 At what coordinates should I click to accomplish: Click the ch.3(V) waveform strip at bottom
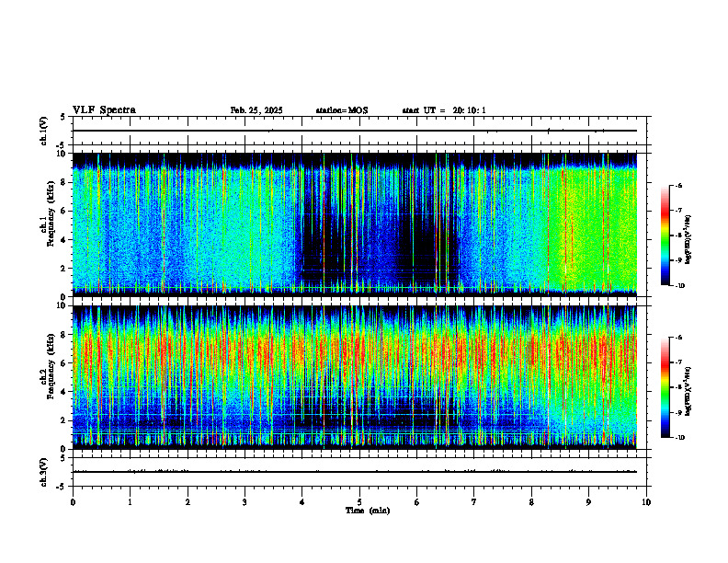(x=359, y=472)
